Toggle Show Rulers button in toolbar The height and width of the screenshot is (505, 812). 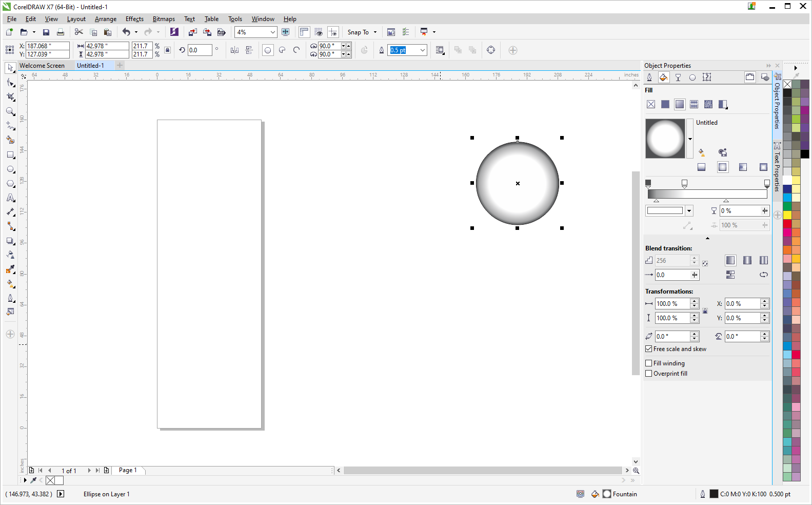tap(304, 32)
